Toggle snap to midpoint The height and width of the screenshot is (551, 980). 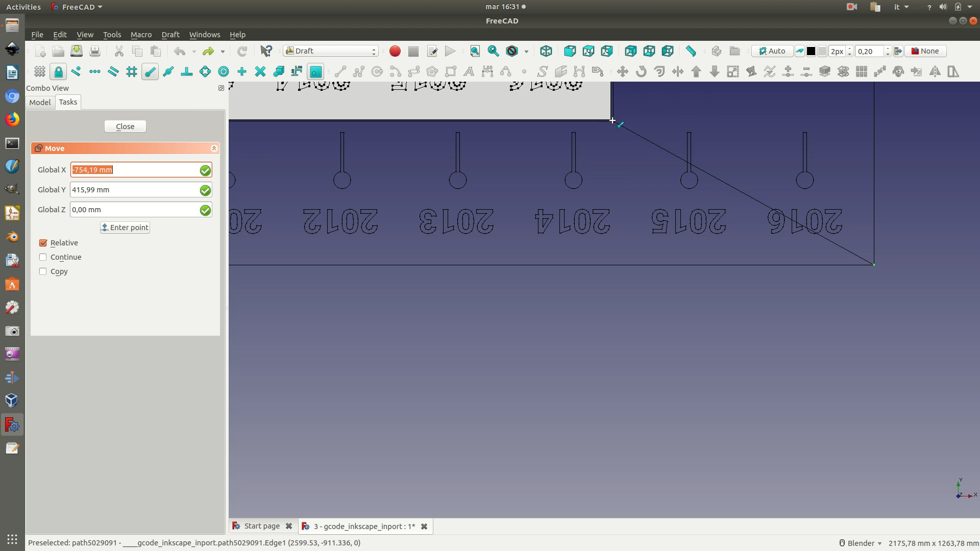168,71
